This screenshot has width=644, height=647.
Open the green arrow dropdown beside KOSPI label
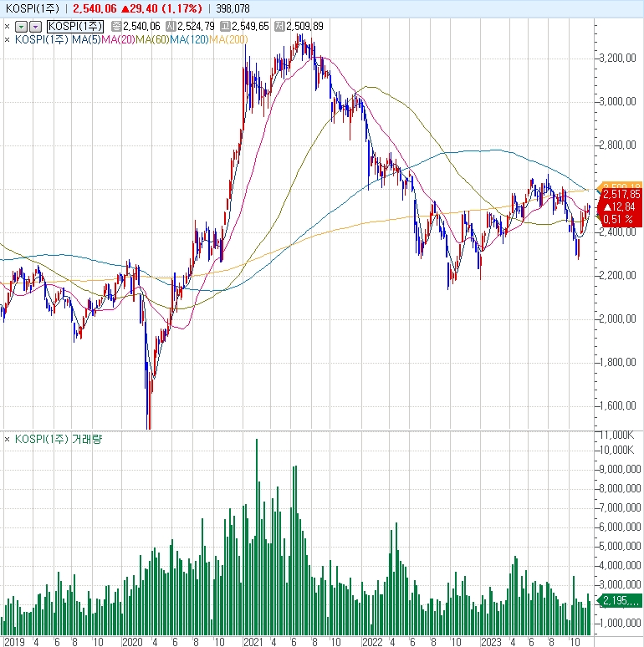click(21, 27)
